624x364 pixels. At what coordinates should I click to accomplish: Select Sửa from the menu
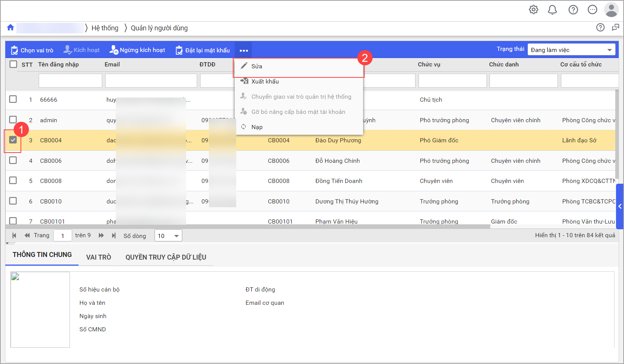pos(257,66)
